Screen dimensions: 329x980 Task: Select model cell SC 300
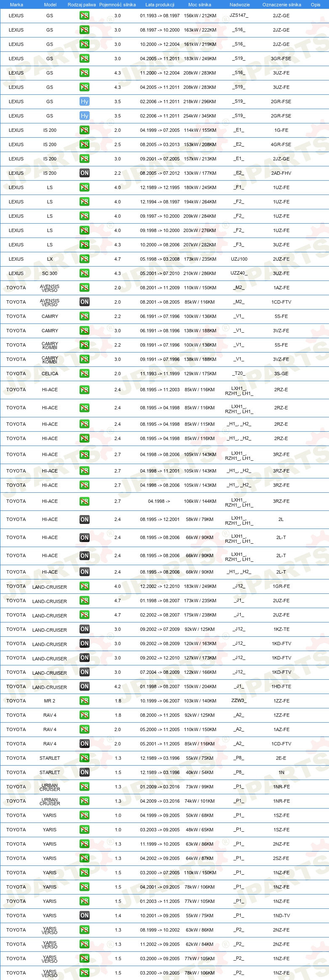point(50,273)
